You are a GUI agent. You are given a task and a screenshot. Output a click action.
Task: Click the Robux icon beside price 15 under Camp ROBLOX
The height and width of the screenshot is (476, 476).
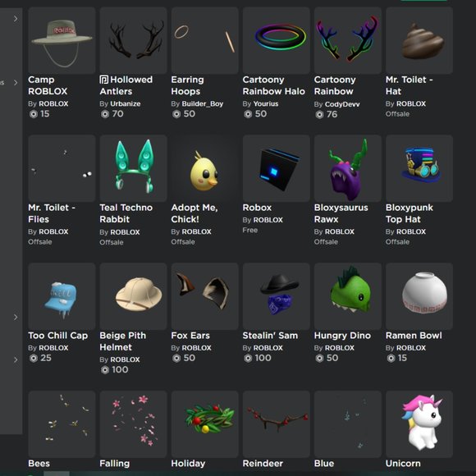click(34, 114)
